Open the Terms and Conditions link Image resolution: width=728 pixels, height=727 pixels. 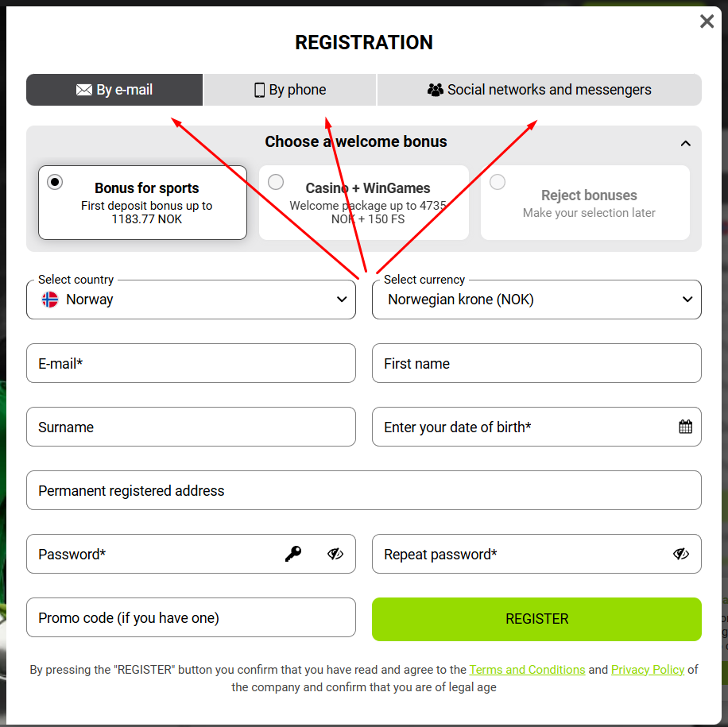527,670
